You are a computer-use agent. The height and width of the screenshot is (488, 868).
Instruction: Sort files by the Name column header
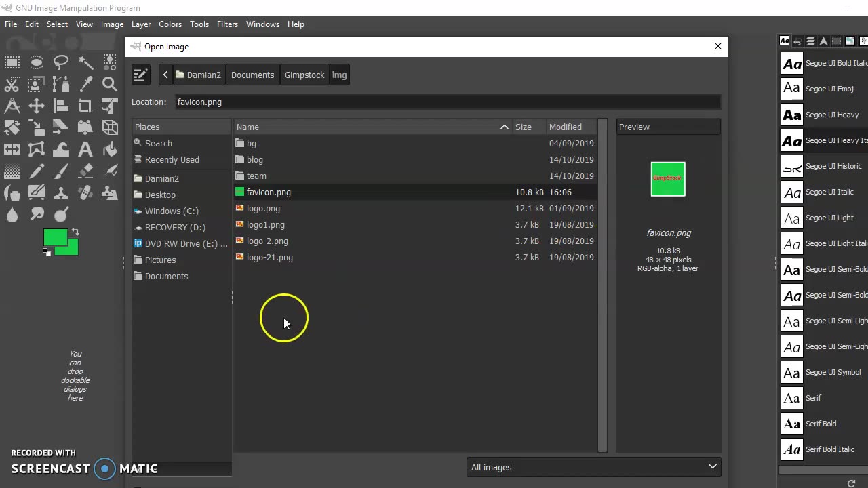pos(372,127)
